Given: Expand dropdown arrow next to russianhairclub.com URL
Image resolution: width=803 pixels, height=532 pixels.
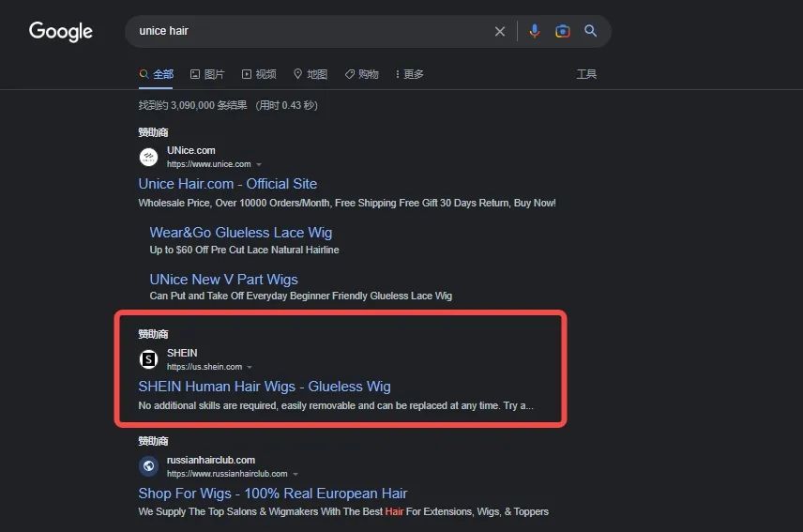Looking at the screenshot, I should click(295, 474).
